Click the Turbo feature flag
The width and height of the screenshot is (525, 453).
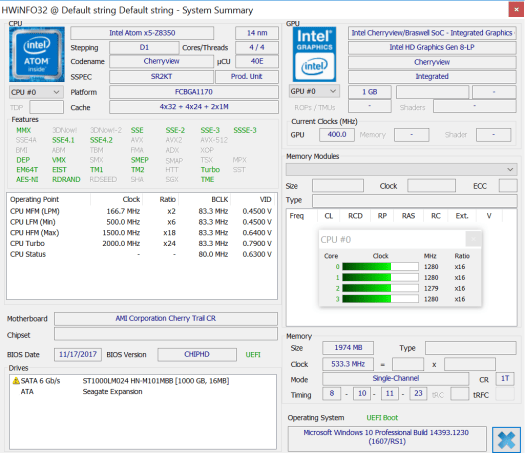(210, 170)
